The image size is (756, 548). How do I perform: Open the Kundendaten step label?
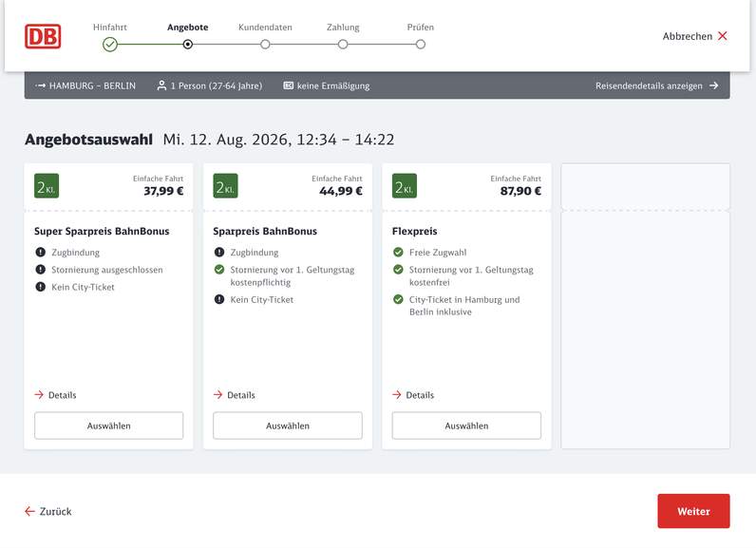click(x=265, y=28)
